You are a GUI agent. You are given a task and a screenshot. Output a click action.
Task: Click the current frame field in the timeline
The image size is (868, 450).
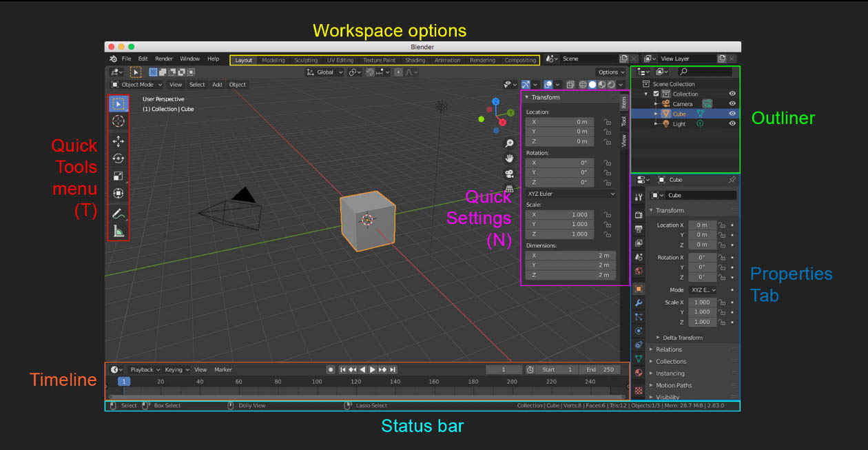pos(504,369)
